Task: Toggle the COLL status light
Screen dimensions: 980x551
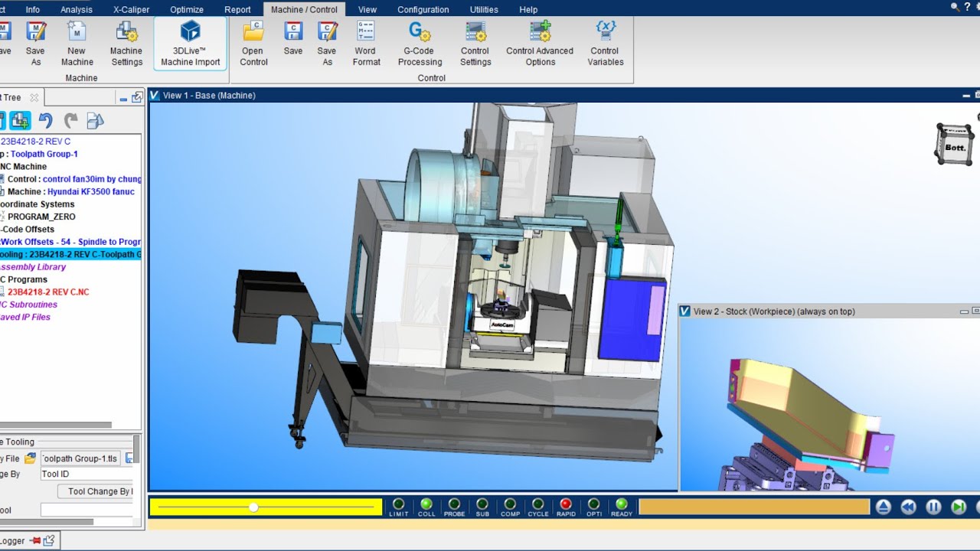Action: click(x=426, y=504)
